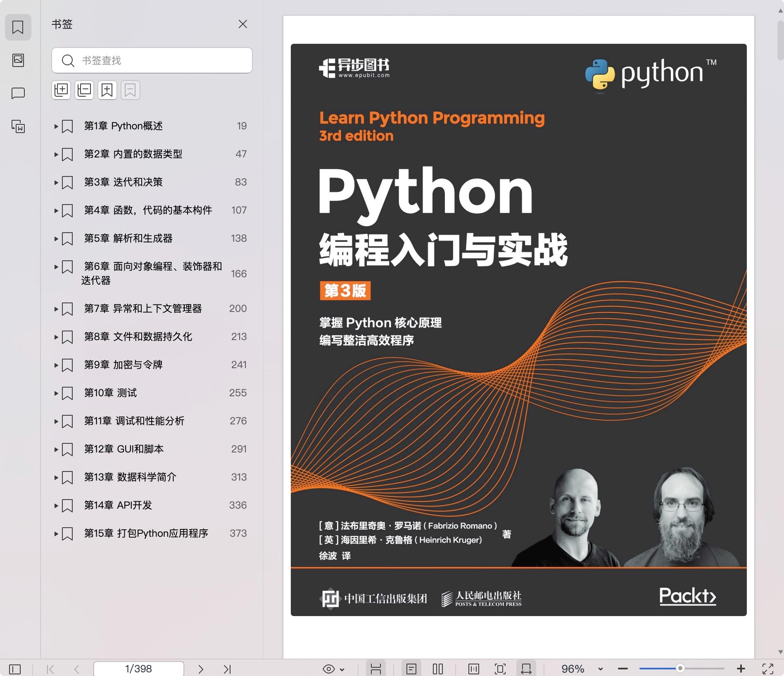Viewport: 784px width, 676px height.
Task: Open 第6章 面向对象编程、装饰器和迭代器
Action: [152, 273]
